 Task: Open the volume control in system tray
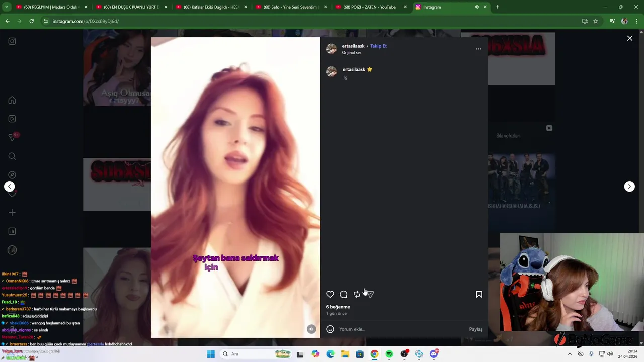(610, 354)
